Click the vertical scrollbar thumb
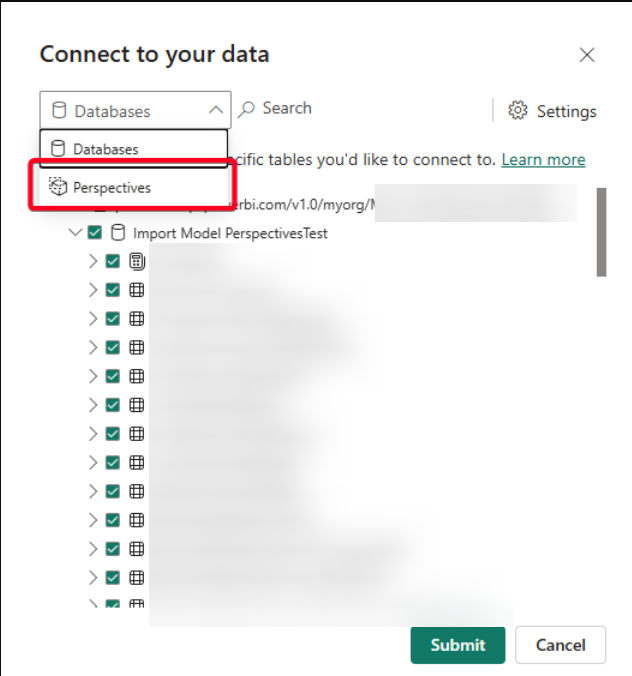632x676 pixels. (x=601, y=232)
